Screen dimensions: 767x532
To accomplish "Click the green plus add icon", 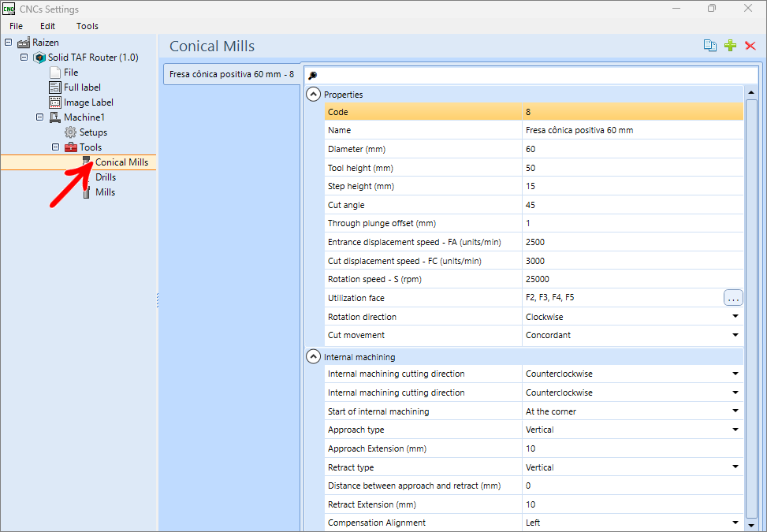I will click(x=730, y=46).
